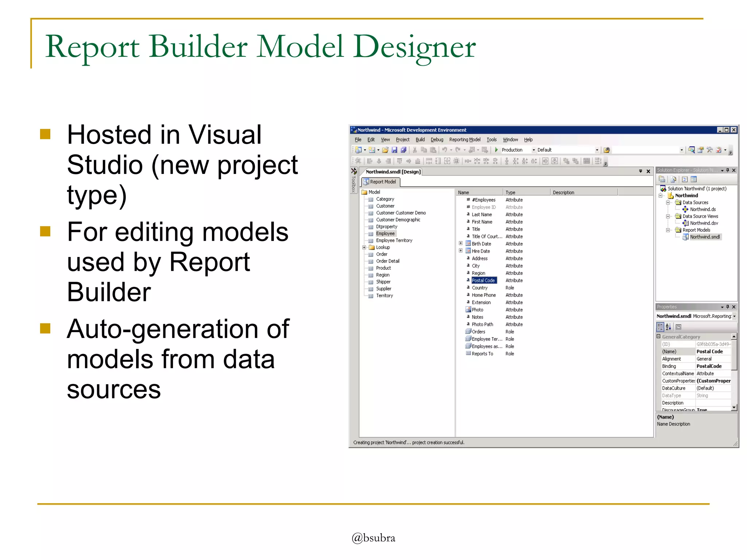Open the Toolbox hammer-and-wrench icon
Screen dimensions: 747x560
710,150
